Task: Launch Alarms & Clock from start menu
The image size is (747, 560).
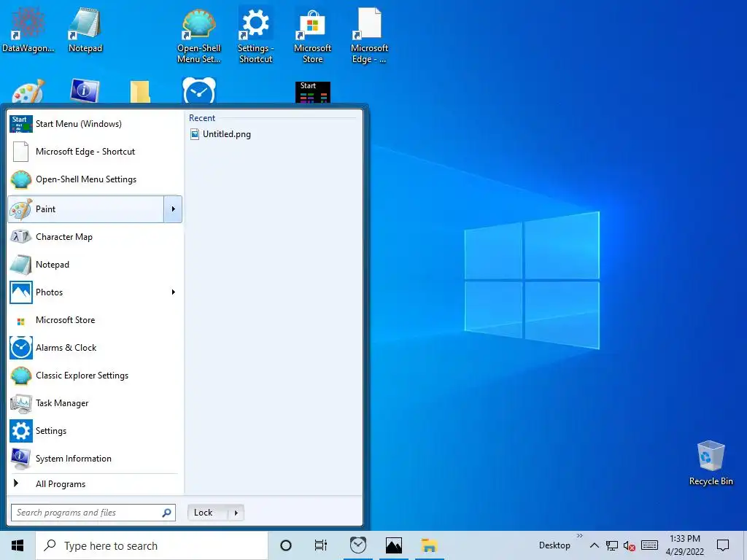Action: tap(95, 348)
